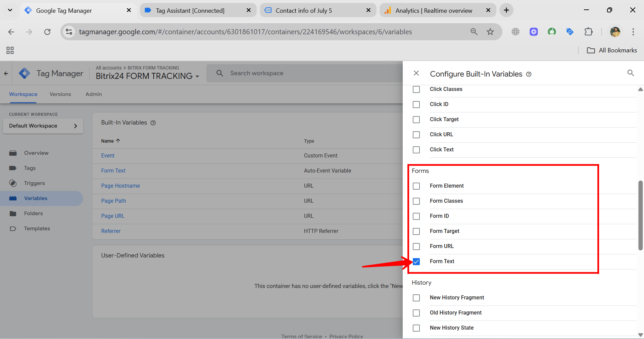Open the Page Path variable link

(113, 201)
